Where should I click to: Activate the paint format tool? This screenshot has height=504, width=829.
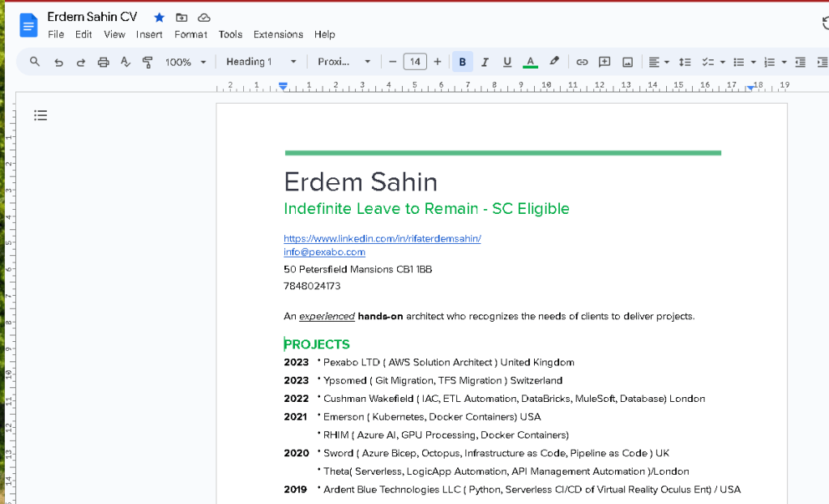tap(147, 62)
